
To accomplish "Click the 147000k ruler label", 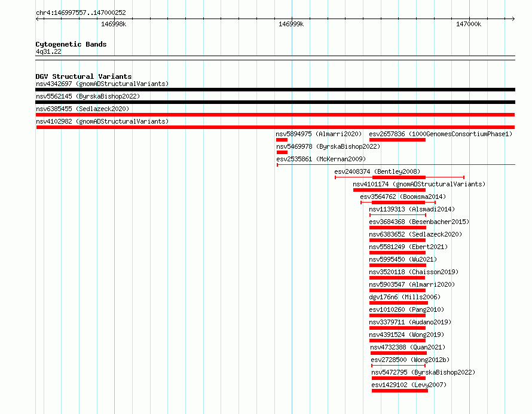I will pos(469,24).
